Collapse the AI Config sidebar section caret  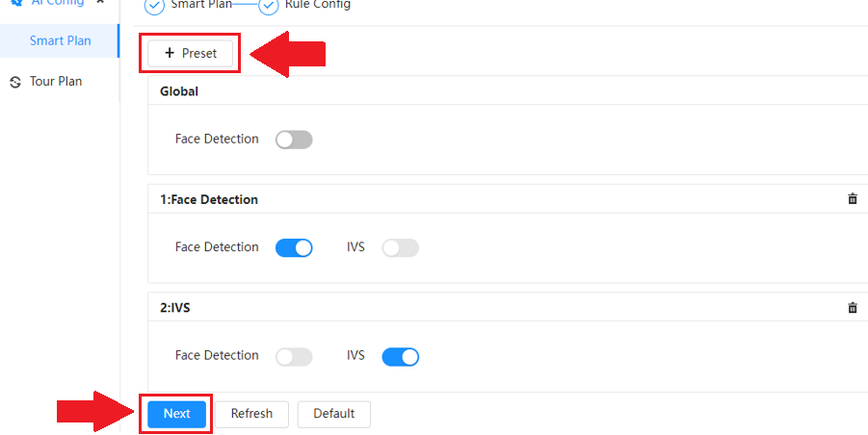click(x=100, y=2)
